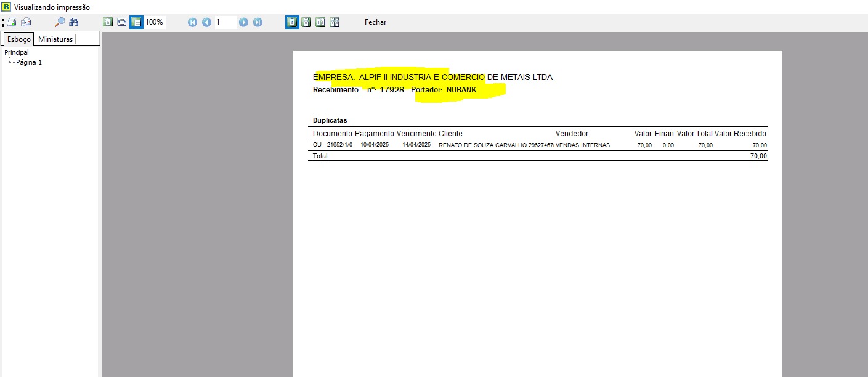Select single page layout mode
This screenshot has height=377, width=868.
point(291,22)
